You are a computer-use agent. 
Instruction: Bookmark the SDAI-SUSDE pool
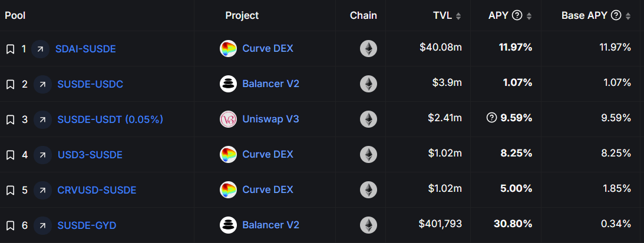tap(10, 49)
